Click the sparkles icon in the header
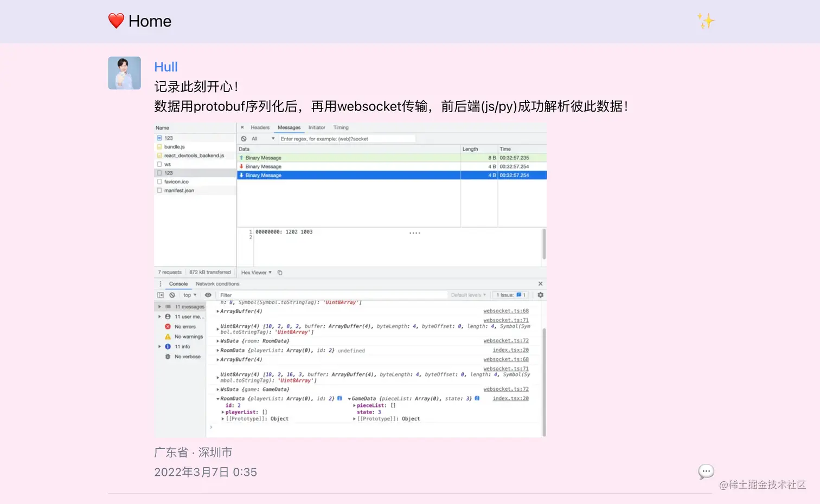This screenshot has height=504, width=820. pyautogui.click(x=706, y=21)
